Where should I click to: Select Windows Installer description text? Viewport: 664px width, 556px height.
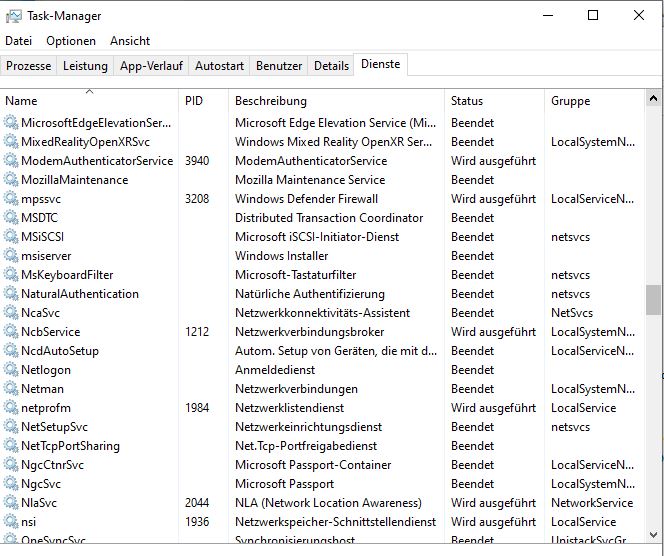pyautogui.click(x=282, y=256)
